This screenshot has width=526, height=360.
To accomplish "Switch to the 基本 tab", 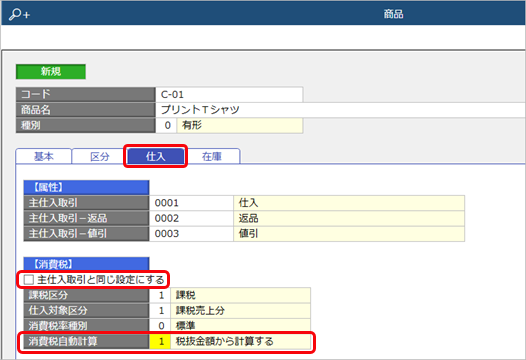I will pos(44,156).
